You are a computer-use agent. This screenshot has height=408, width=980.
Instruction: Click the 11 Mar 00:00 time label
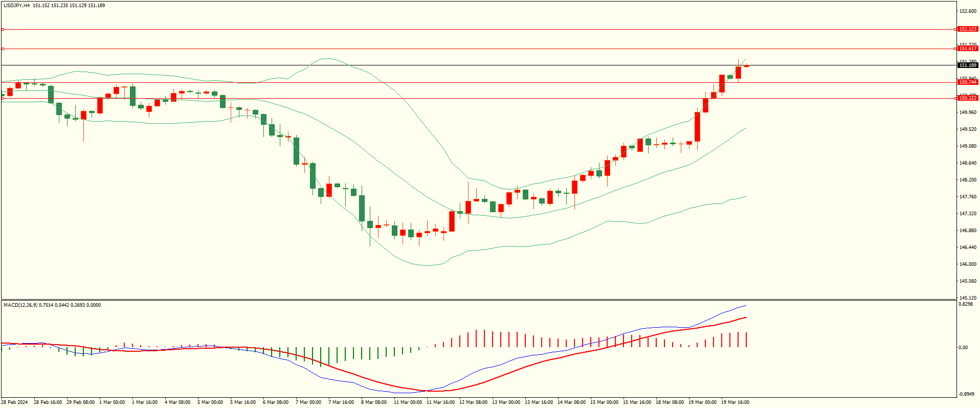[408, 402]
